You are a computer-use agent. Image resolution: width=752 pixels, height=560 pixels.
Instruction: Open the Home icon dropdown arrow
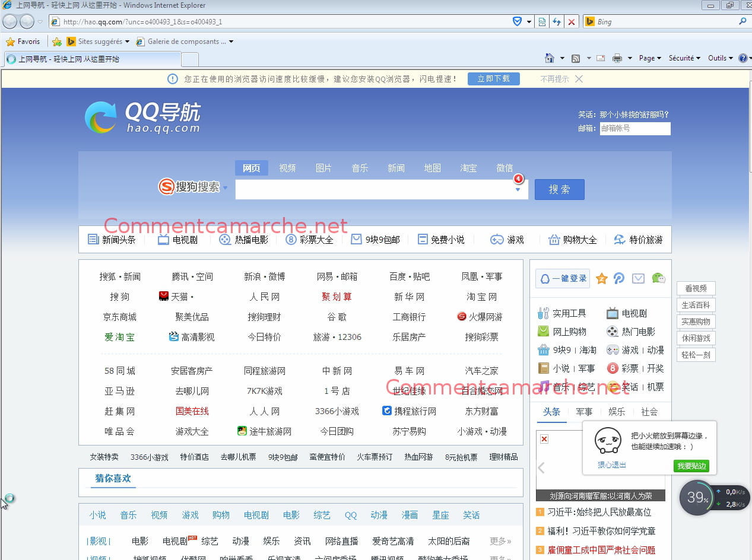point(562,58)
